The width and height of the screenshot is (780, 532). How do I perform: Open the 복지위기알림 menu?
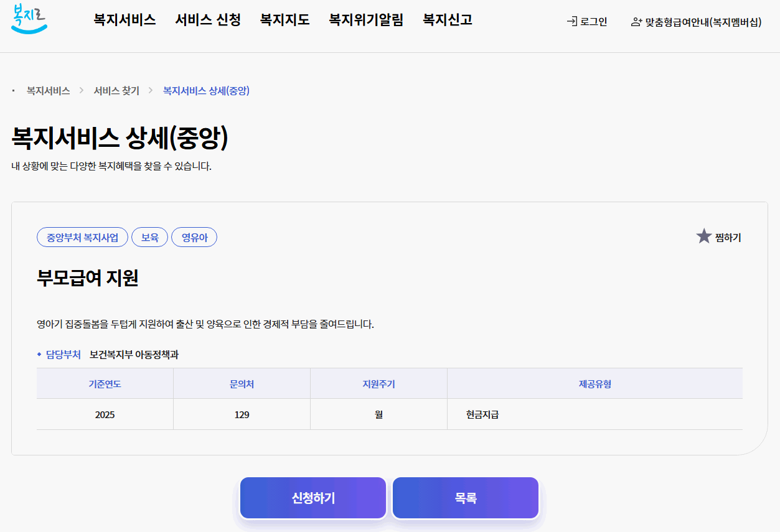click(x=366, y=20)
